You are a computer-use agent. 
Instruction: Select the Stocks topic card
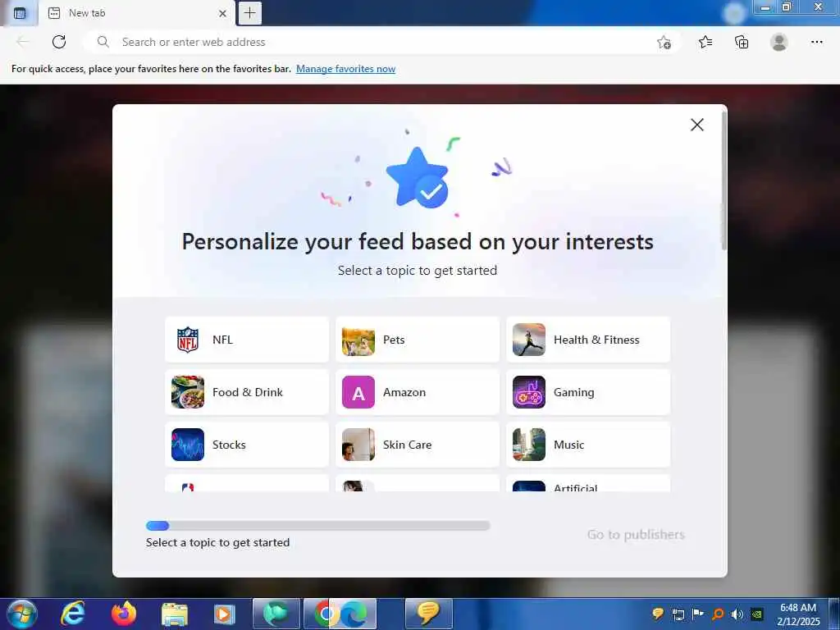pyautogui.click(x=247, y=445)
